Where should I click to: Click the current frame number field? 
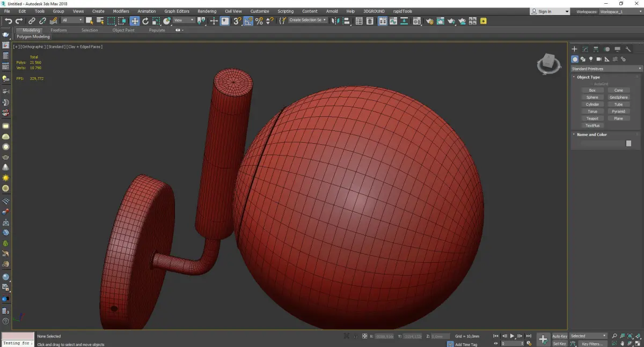513,343
